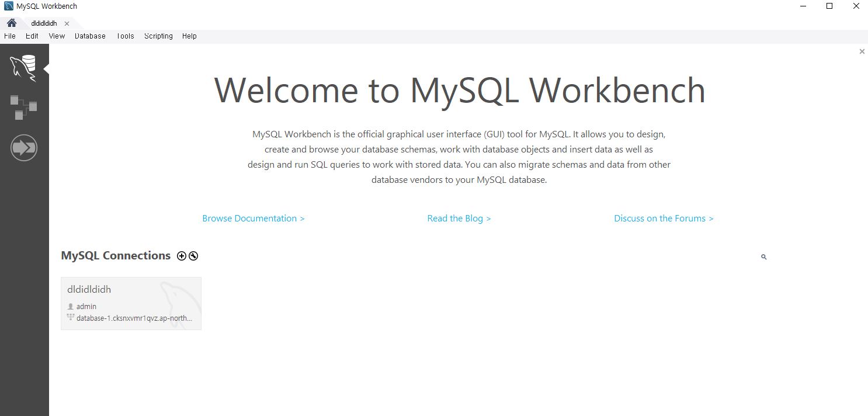This screenshot has height=416, width=868.
Task: Select the MySQL Connections dolphin sidebar icon
Action: pyautogui.click(x=23, y=68)
